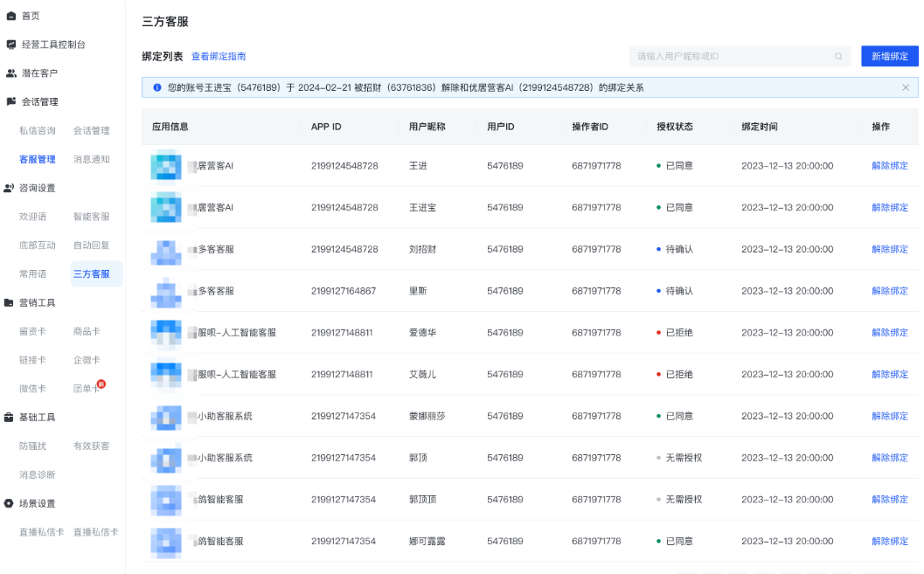The width and height of the screenshot is (924, 574).
Task: Open the 客服管理 submenu item
Action: [37, 159]
